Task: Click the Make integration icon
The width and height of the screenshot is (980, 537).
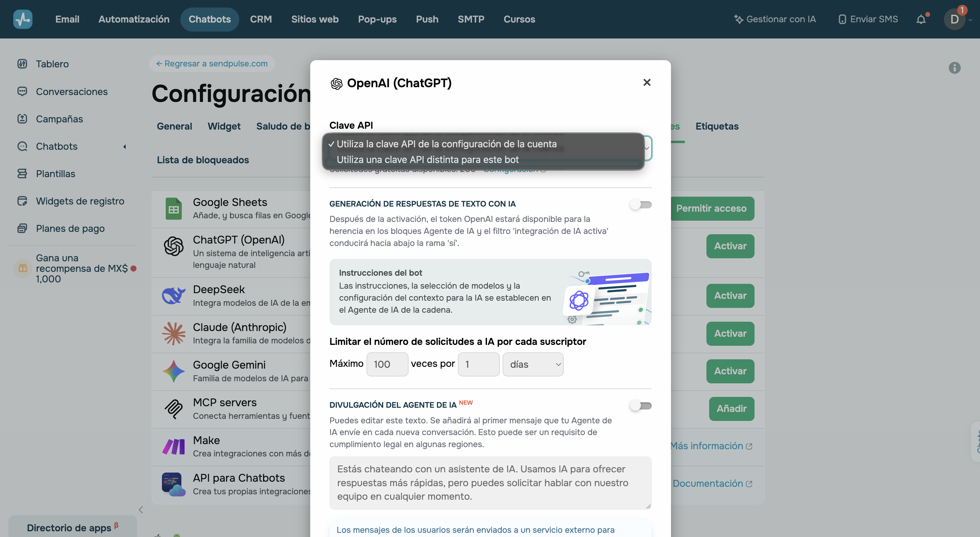Action: tap(173, 446)
